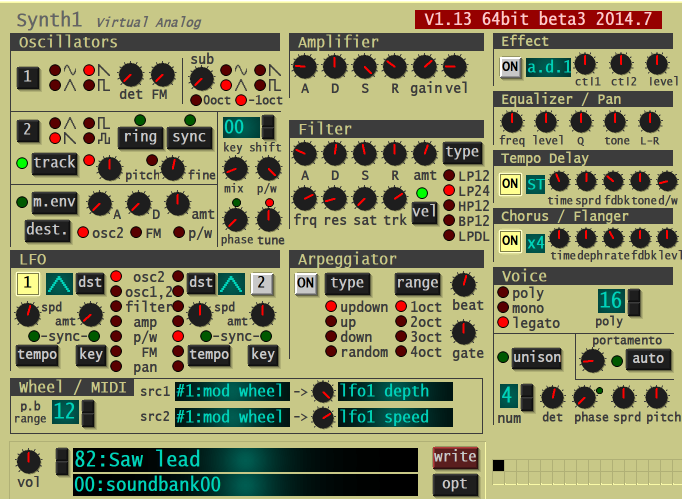This screenshot has width=682, height=499.
Task: Click the amplifier gain knob
Action: 425,67
